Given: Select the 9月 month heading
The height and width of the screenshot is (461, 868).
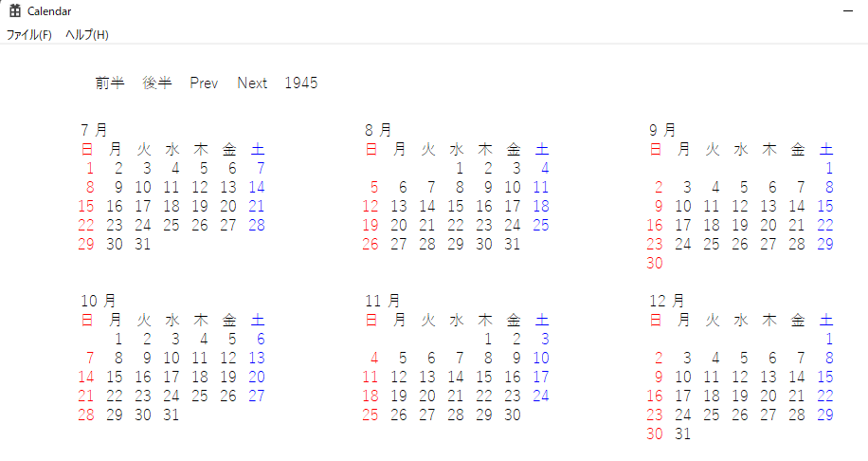Looking at the screenshot, I should [662, 130].
